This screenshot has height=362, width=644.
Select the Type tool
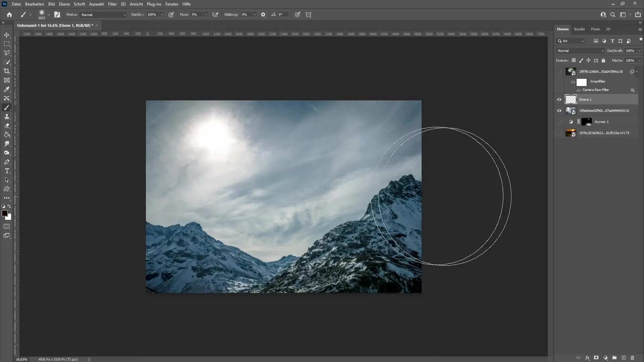point(7,171)
